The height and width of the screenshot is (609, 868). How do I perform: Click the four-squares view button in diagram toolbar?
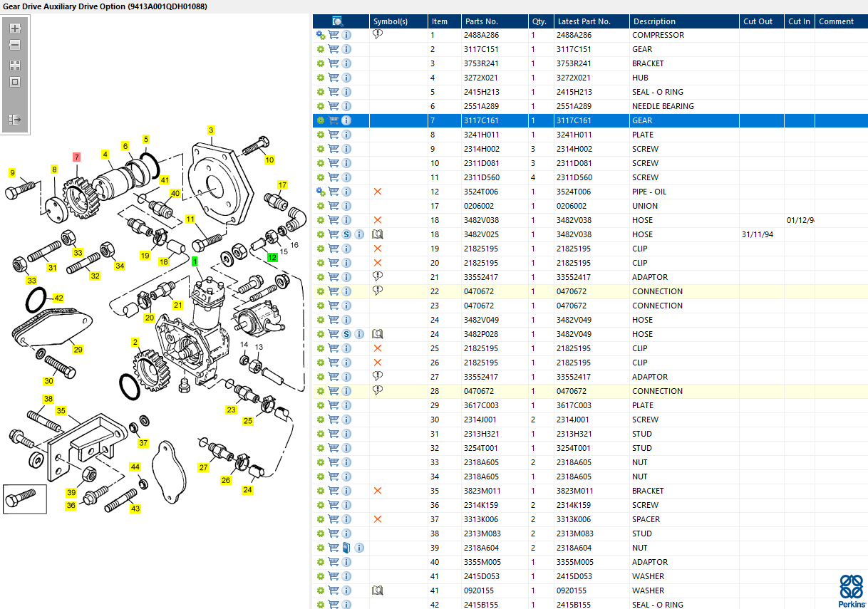tap(14, 65)
